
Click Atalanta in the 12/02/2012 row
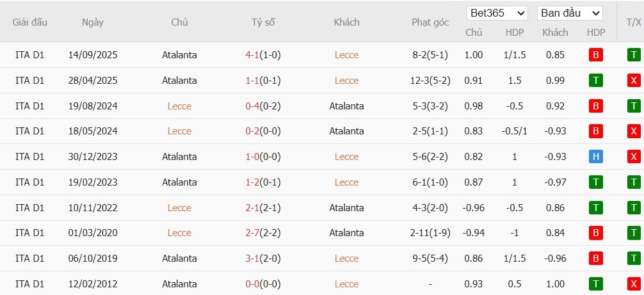[179, 284]
